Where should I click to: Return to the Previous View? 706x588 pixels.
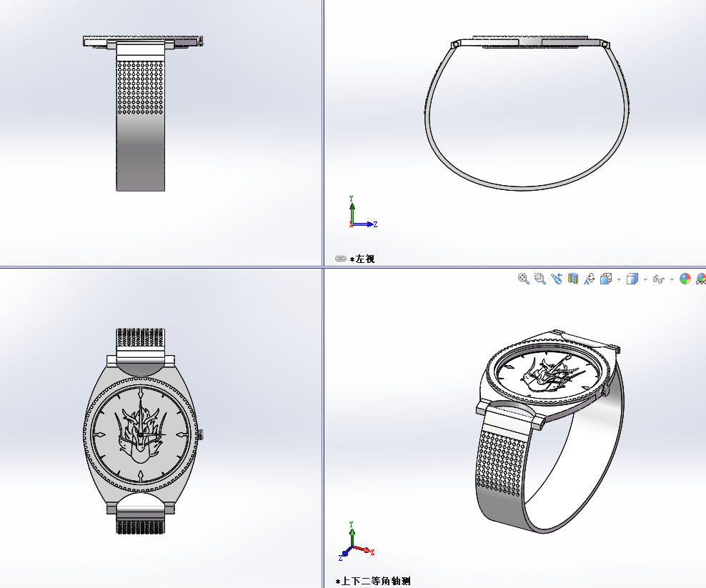point(557,279)
